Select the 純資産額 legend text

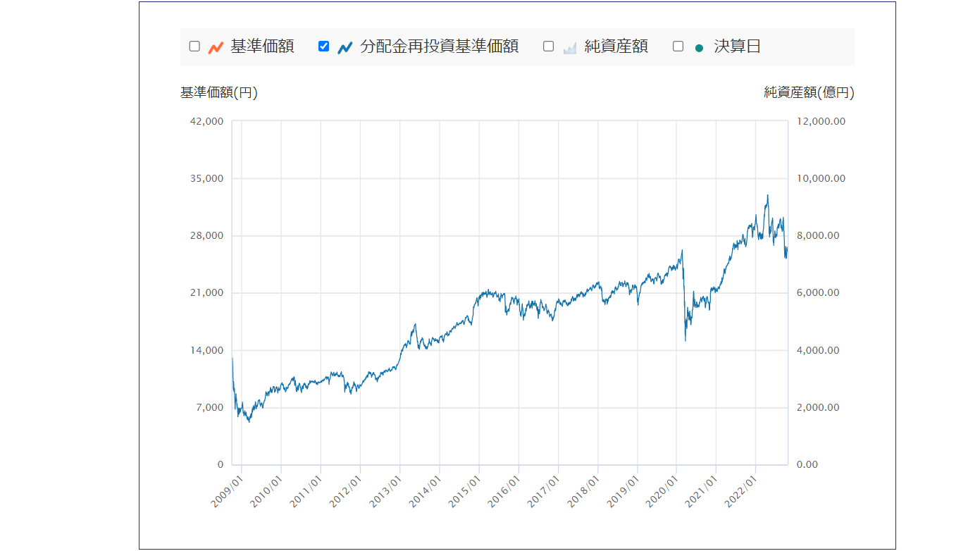pyautogui.click(x=616, y=47)
